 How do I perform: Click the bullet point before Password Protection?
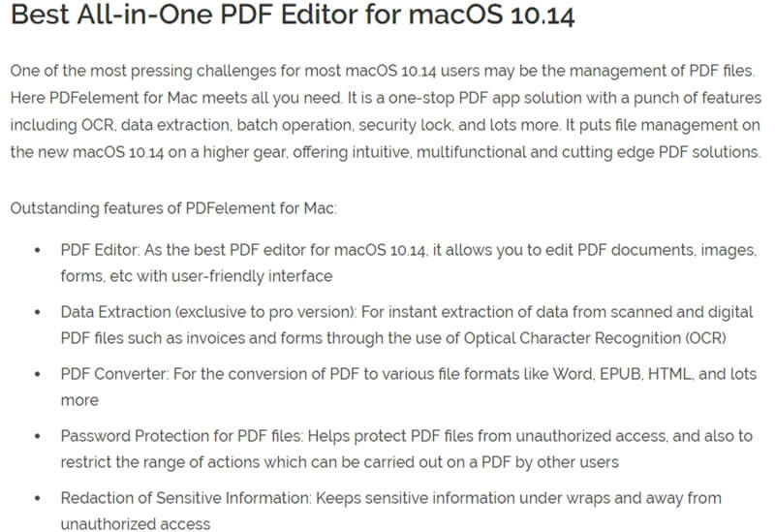click(x=38, y=437)
